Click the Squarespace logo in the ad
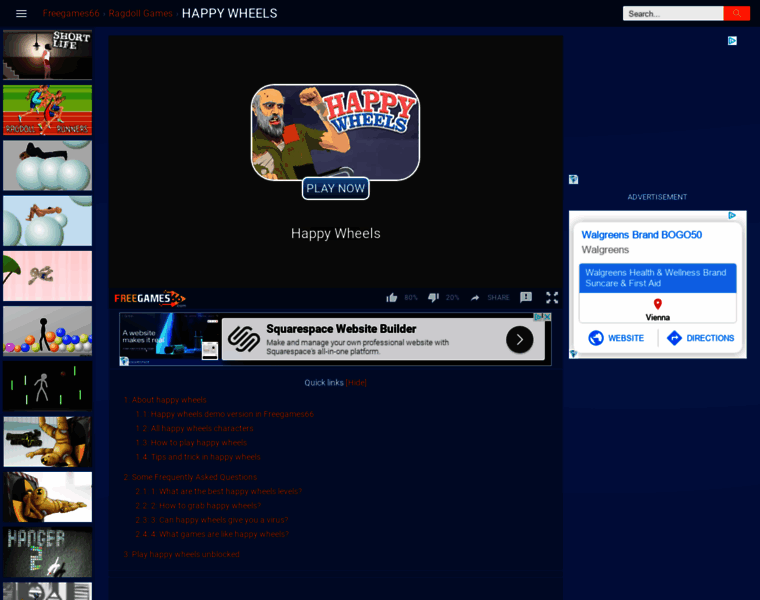Image resolution: width=760 pixels, height=600 pixels. 244,339
